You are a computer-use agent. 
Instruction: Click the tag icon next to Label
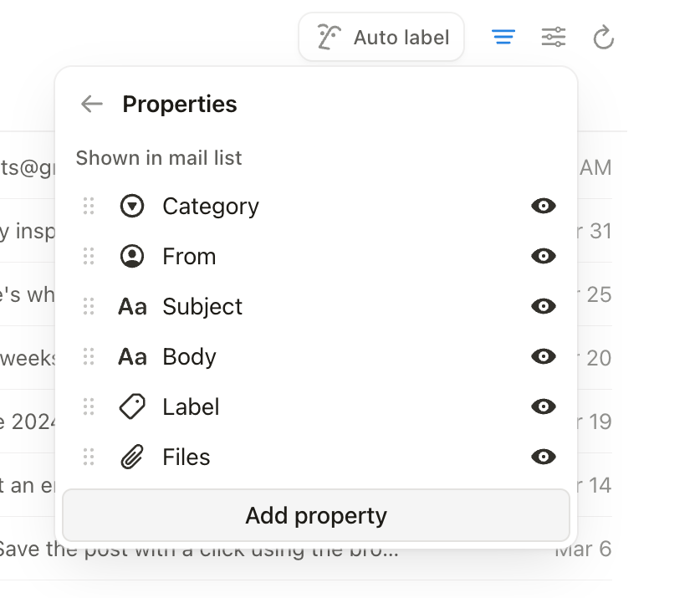click(131, 406)
